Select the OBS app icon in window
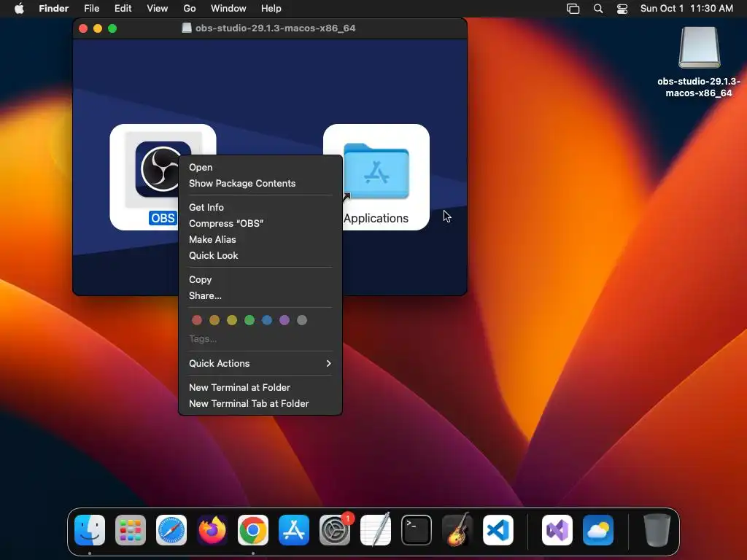This screenshot has width=747, height=560. [163, 169]
